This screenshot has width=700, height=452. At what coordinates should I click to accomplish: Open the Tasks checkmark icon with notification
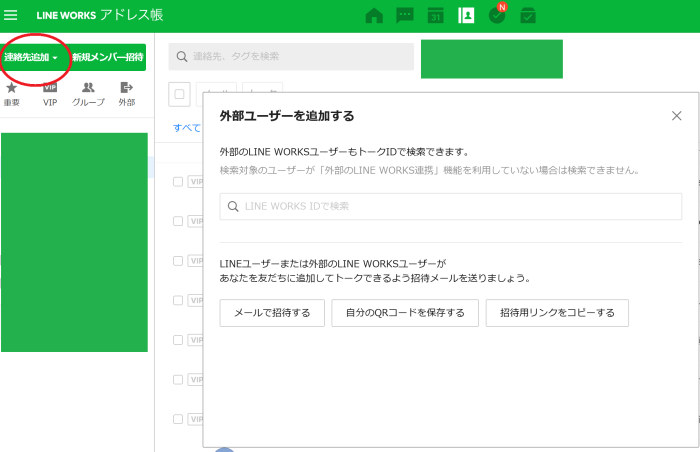[x=497, y=16]
